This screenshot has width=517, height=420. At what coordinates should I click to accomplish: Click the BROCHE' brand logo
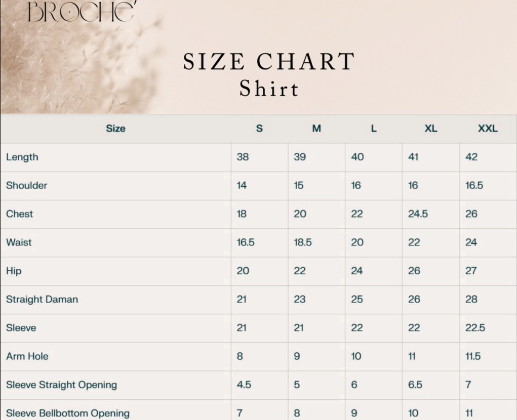(81, 11)
